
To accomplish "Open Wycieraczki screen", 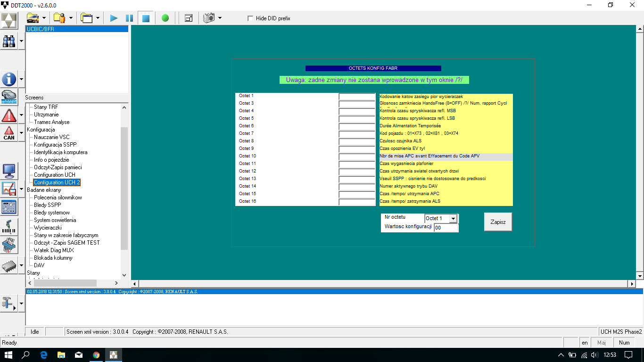I will point(48,228).
